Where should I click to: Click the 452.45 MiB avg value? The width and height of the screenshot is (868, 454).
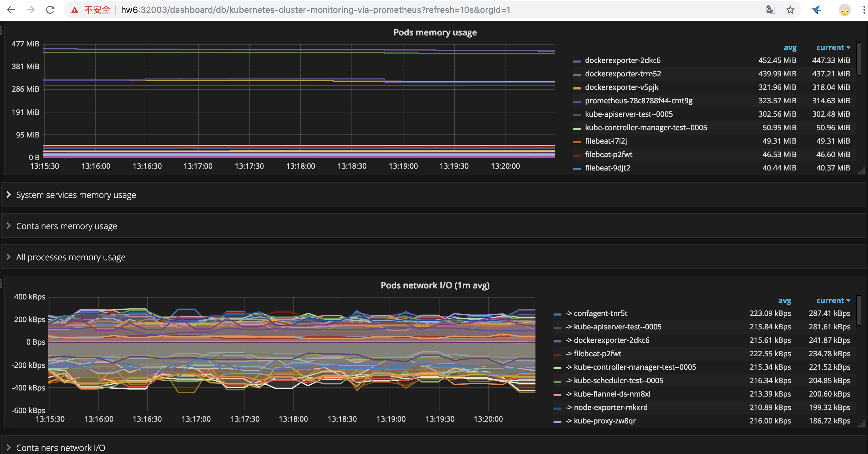tap(777, 60)
